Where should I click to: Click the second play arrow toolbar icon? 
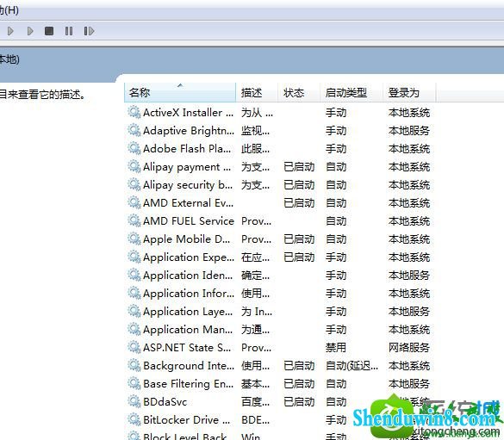(x=30, y=31)
